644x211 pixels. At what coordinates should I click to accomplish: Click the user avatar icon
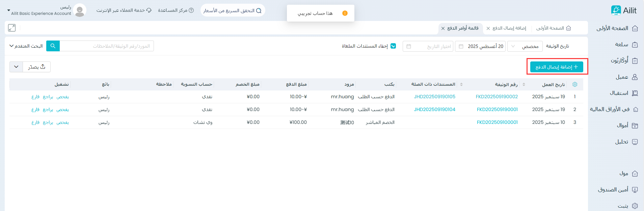click(80, 10)
